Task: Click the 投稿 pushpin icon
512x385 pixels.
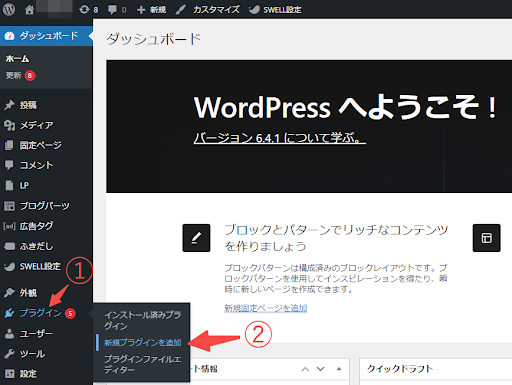Action: tap(9, 105)
